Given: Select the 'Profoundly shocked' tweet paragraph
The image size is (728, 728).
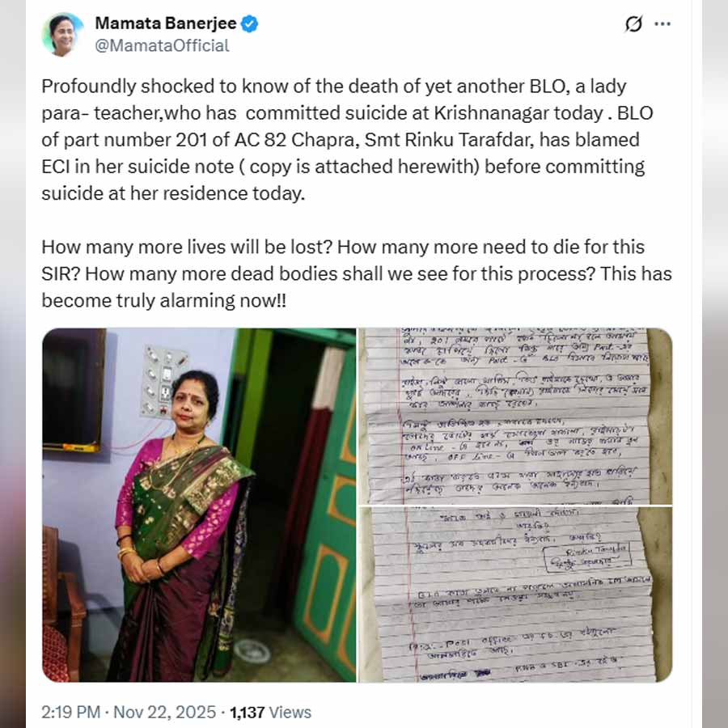Looking at the screenshot, I should click(347, 140).
